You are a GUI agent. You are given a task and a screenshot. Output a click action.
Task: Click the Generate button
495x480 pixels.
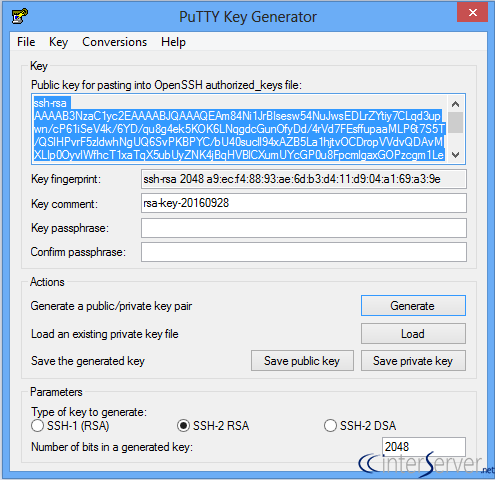[413, 306]
